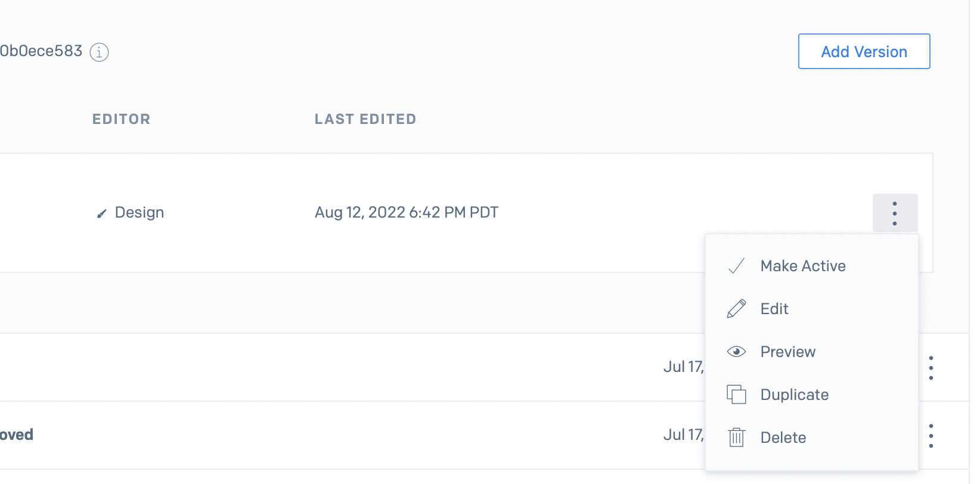Choose the Make Active text in the menu
The image size is (980, 484).
[803, 266]
